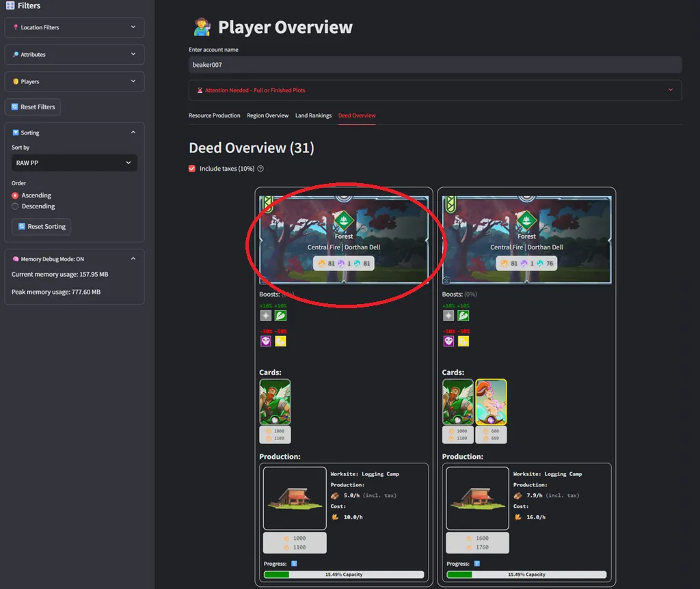Click the mermaid card's 600 / 660 PP box
Screen dimensions: 700x589
491,435
